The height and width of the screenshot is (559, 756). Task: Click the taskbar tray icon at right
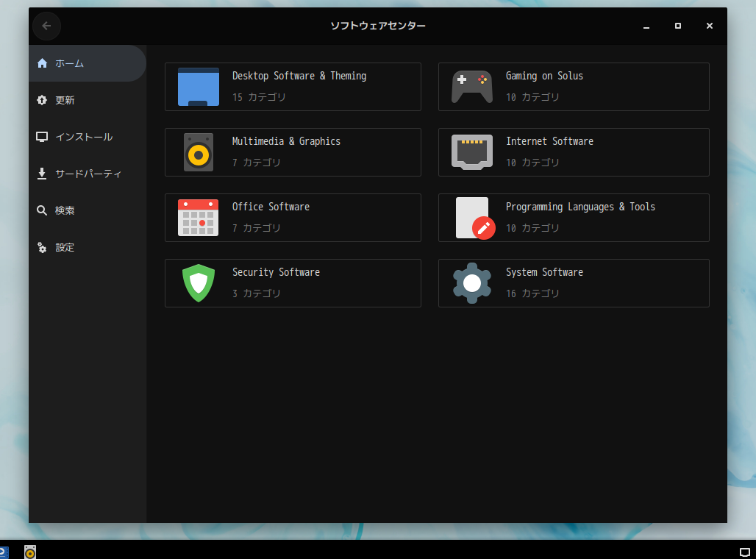[x=745, y=552]
